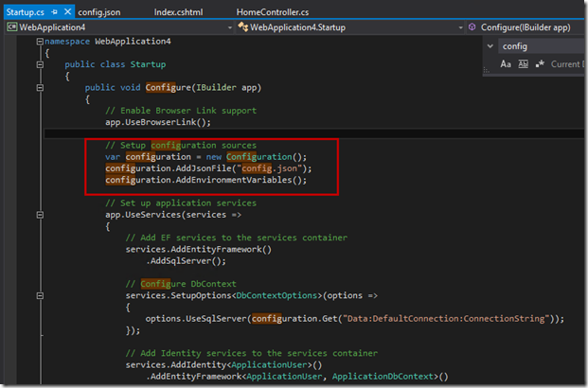588x388 pixels.
Task: Open the HomeController.cs tab
Action: pos(273,12)
